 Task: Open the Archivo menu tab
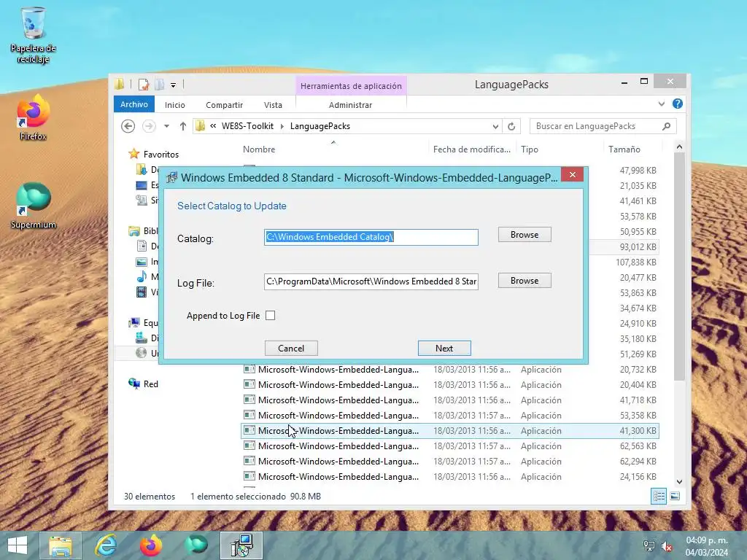coord(134,104)
